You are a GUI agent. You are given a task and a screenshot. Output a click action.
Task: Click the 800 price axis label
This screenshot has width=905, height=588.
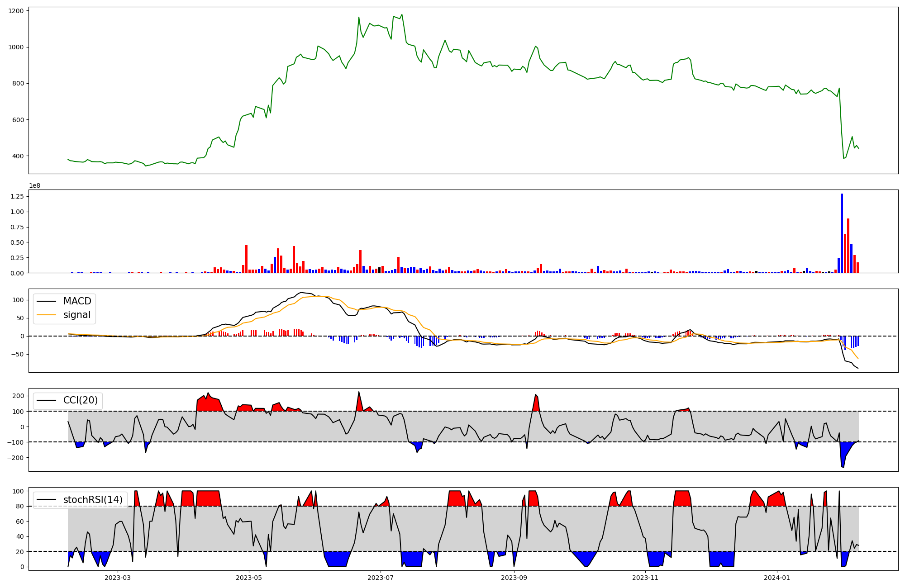click(x=19, y=83)
